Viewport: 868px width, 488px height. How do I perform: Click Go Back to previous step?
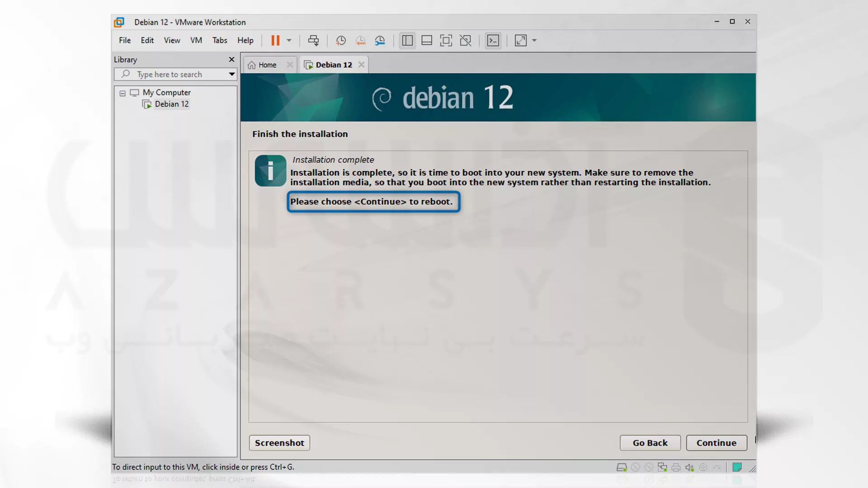point(650,443)
